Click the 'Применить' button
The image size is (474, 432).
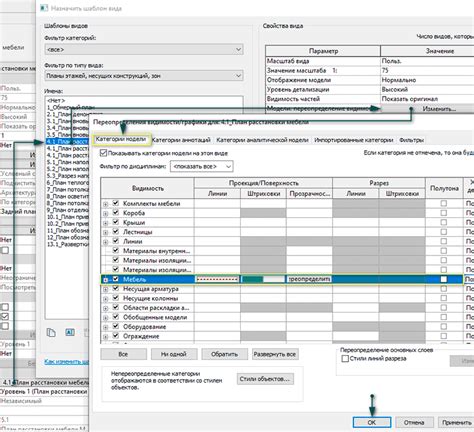click(x=456, y=422)
